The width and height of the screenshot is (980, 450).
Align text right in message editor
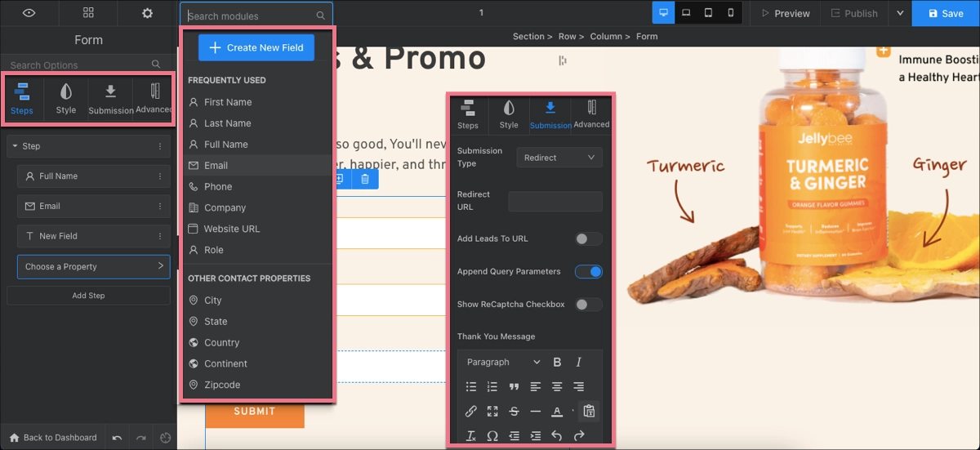[578, 386]
